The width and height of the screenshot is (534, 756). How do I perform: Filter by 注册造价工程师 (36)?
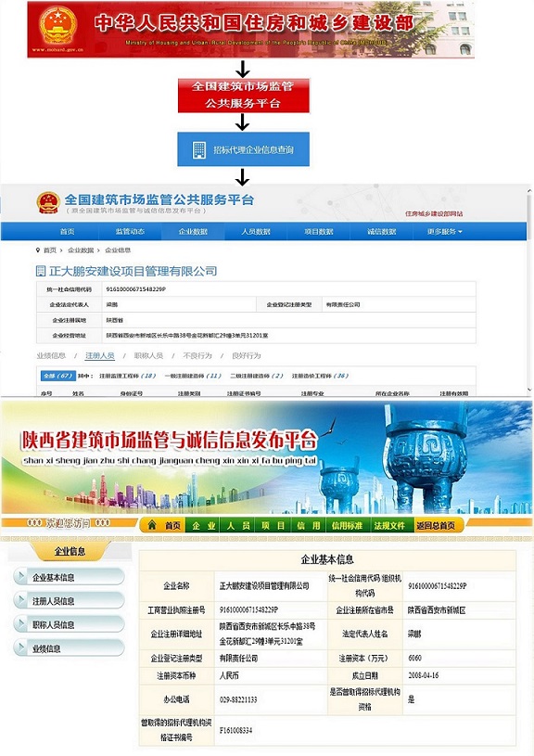pyautogui.click(x=320, y=376)
